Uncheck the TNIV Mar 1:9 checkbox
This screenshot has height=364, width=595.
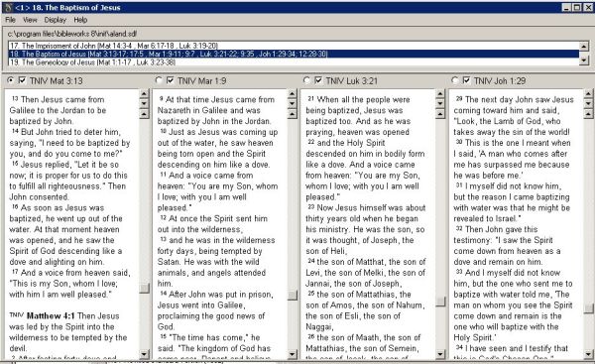point(171,80)
